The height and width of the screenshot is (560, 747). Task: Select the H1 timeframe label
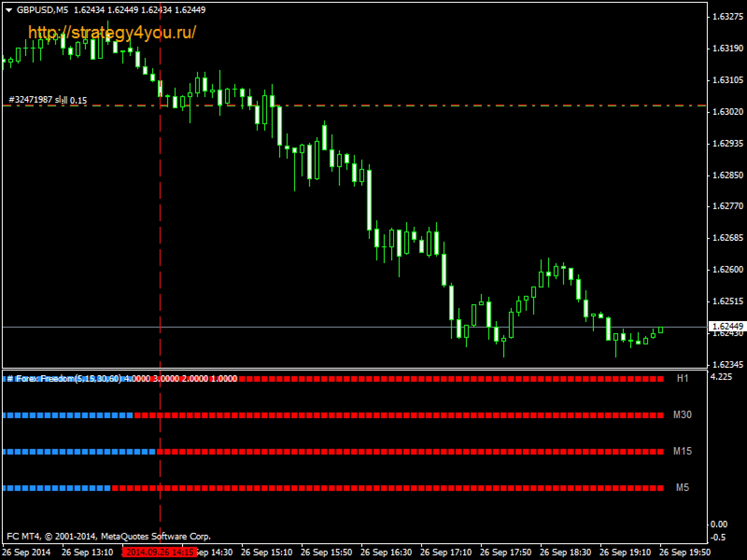[x=683, y=378]
